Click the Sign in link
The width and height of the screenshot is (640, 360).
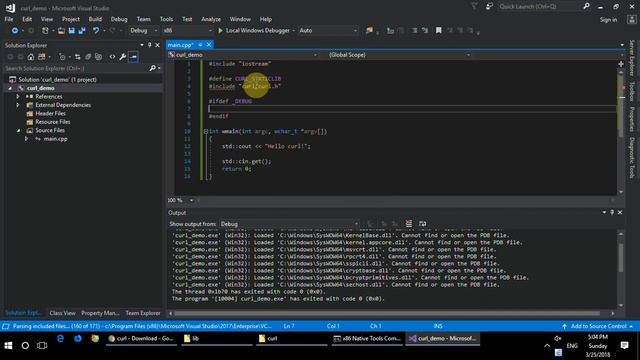608,20
